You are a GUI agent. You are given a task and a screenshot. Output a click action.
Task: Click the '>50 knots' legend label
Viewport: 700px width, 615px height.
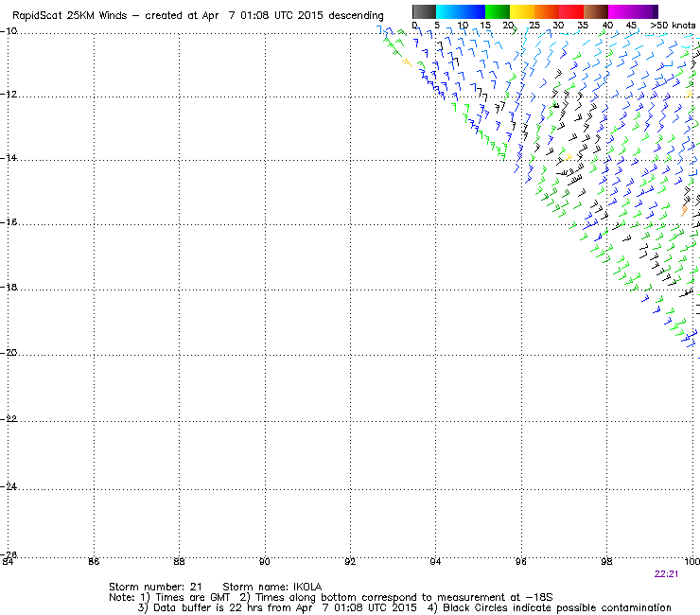pyautogui.click(x=673, y=26)
